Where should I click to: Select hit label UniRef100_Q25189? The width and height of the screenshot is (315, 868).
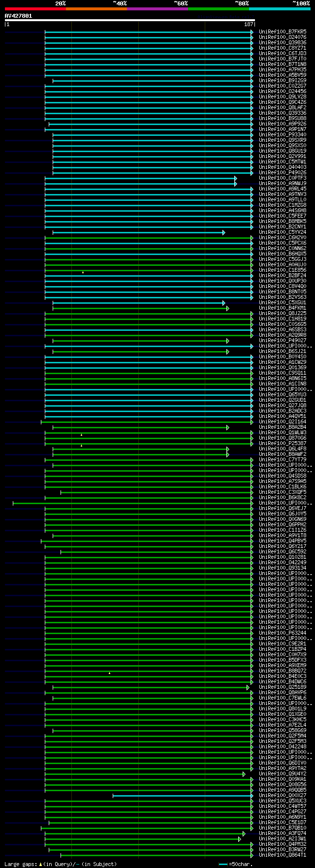click(x=283, y=687)
